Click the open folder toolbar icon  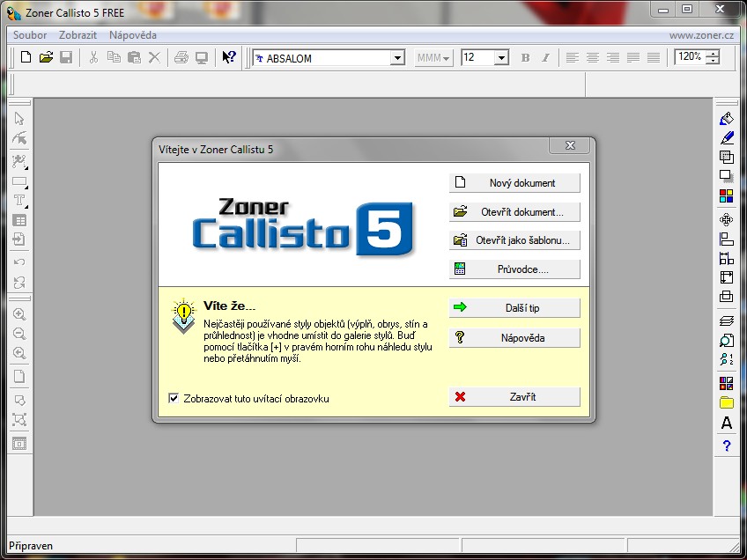coord(46,57)
